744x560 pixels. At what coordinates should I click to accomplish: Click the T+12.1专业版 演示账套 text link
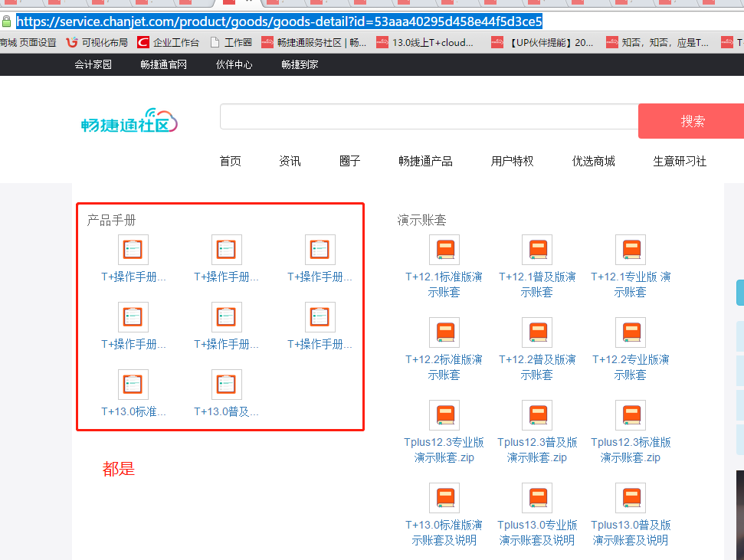coord(631,284)
